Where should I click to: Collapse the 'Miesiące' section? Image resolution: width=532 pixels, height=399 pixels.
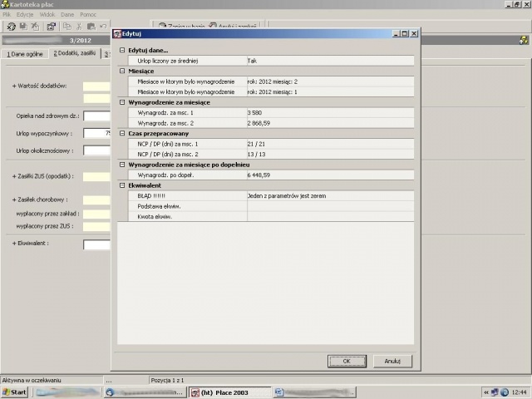point(122,71)
